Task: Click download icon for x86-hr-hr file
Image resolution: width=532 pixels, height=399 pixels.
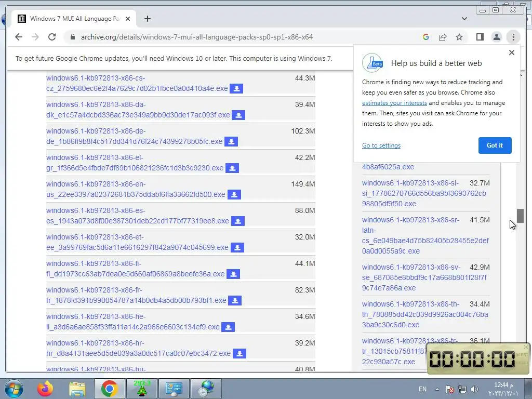Action: 239,353
